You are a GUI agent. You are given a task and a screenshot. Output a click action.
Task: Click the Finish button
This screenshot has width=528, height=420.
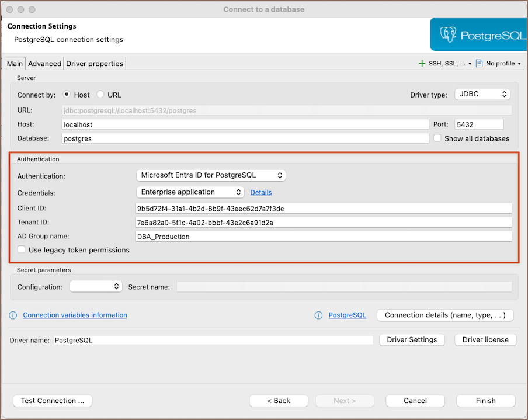coord(485,401)
